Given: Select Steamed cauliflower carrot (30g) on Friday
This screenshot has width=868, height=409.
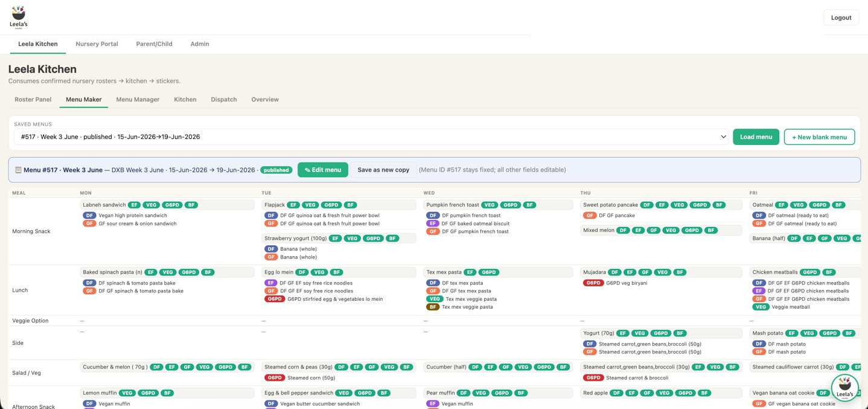Looking at the screenshot, I should pos(793,367).
